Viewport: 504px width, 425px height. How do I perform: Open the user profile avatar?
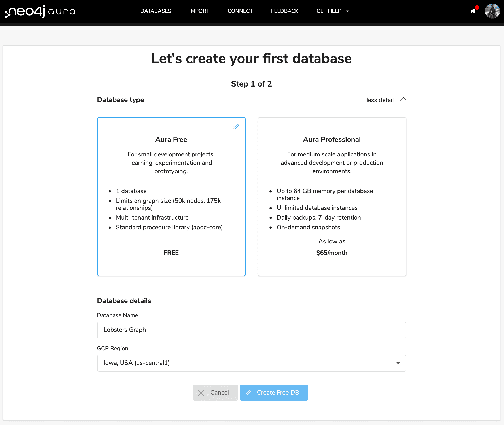492,11
